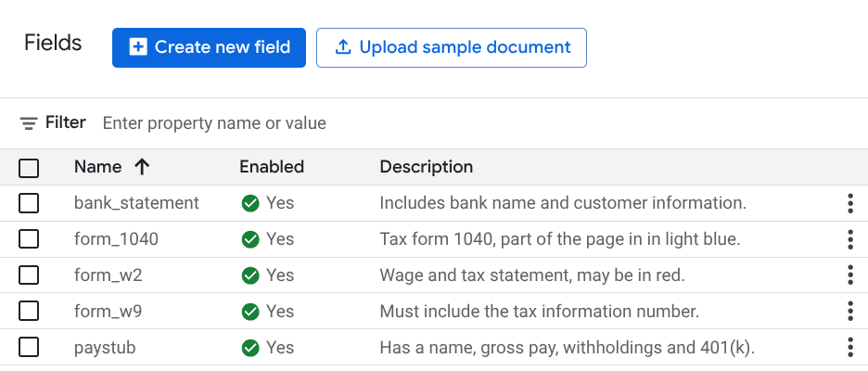Click the Description column header
Screen dimensions: 868x371
(x=427, y=167)
